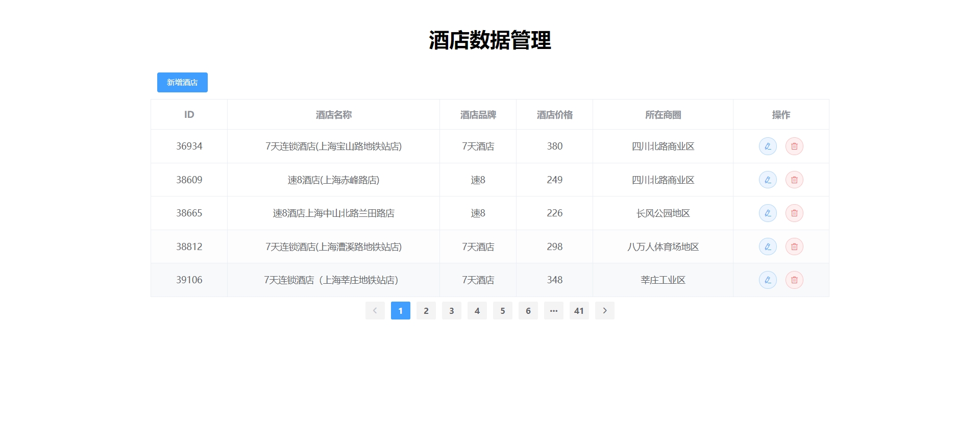980x444 pixels.
Task: Select ID cell 36934
Action: tap(189, 146)
